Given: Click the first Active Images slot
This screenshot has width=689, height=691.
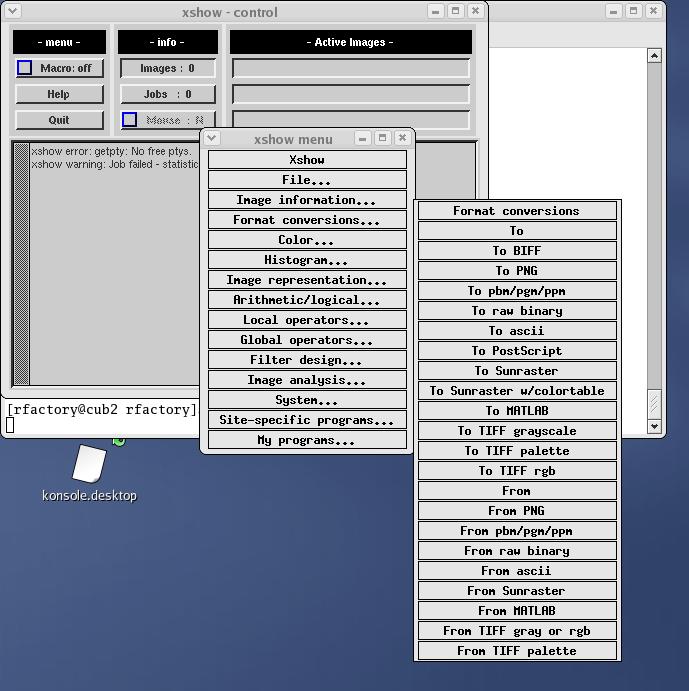Looking at the screenshot, I should point(350,68).
